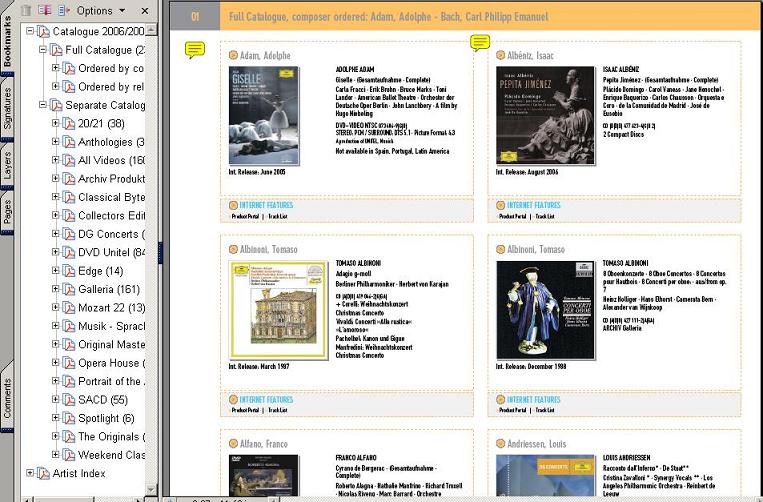Select the Portrait of the Artist bookmark
The width and height of the screenshot is (763, 502).
tap(111, 381)
